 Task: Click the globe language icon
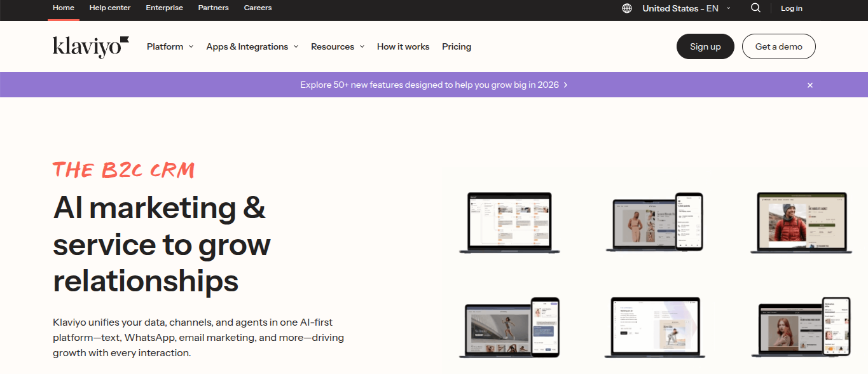click(626, 8)
